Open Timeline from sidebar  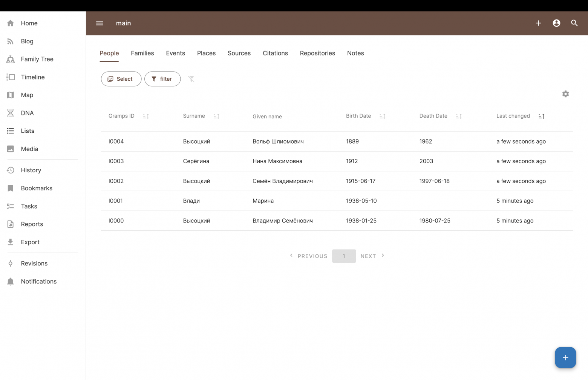pos(33,77)
